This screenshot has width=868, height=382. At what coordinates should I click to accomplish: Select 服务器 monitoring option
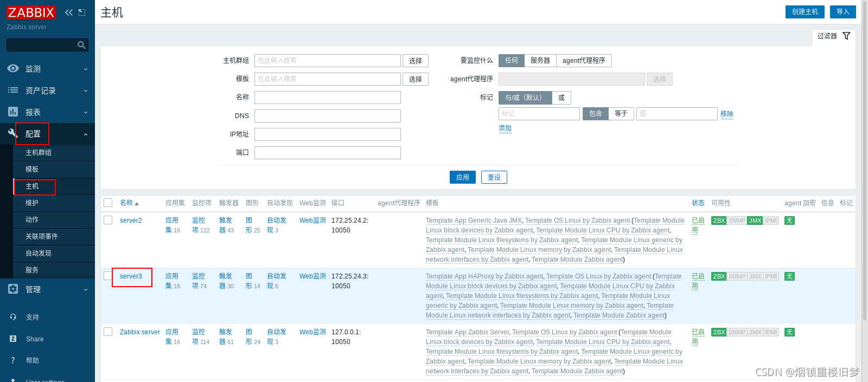click(540, 60)
